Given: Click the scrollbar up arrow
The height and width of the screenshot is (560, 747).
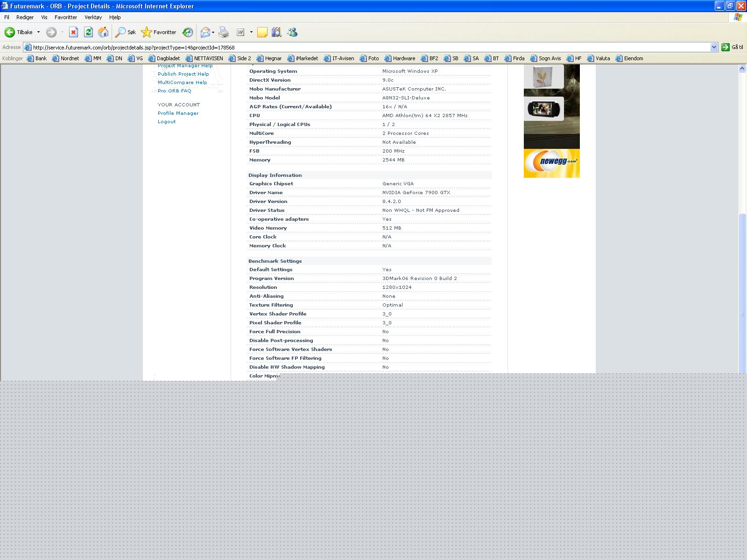Looking at the screenshot, I should coord(742,69).
